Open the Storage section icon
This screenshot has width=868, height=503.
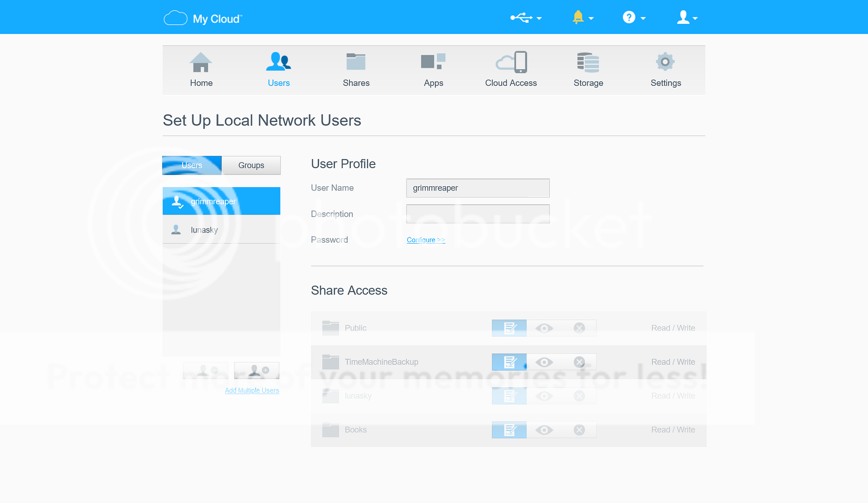tap(588, 62)
